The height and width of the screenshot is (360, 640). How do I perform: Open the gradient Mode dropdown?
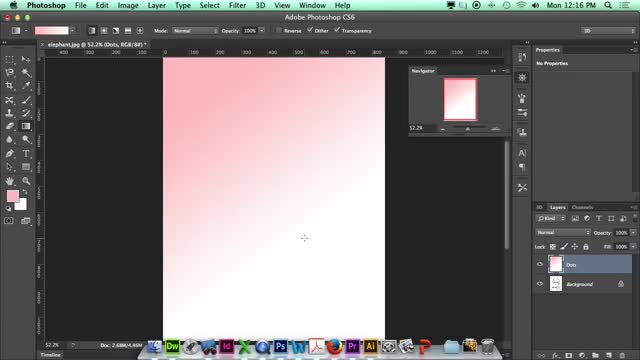point(195,31)
